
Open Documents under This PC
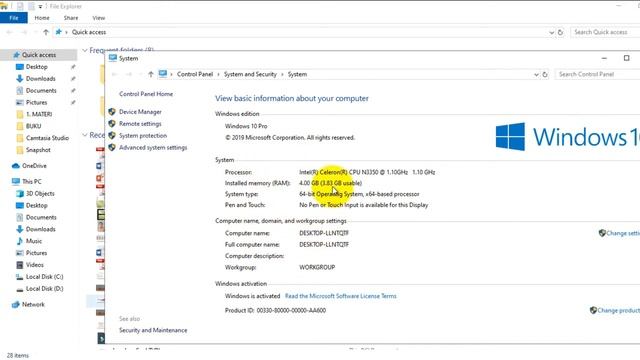pyautogui.click(x=41, y=217)
